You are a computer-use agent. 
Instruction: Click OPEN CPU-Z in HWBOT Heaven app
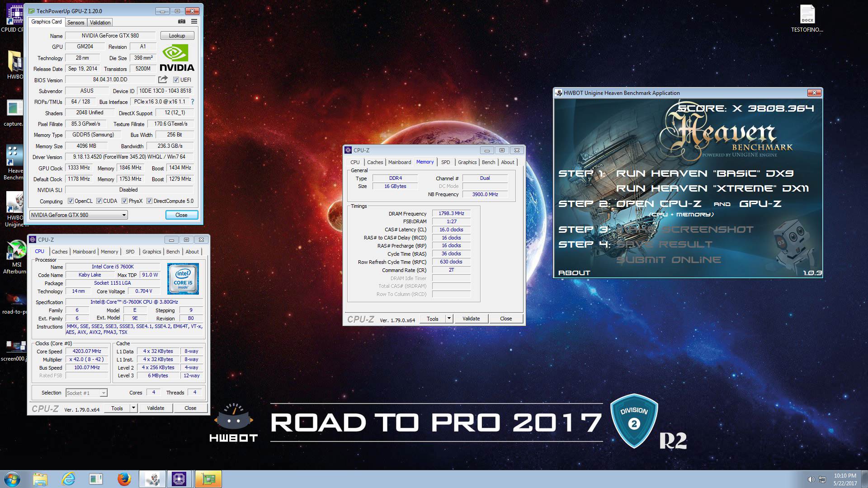659,204
